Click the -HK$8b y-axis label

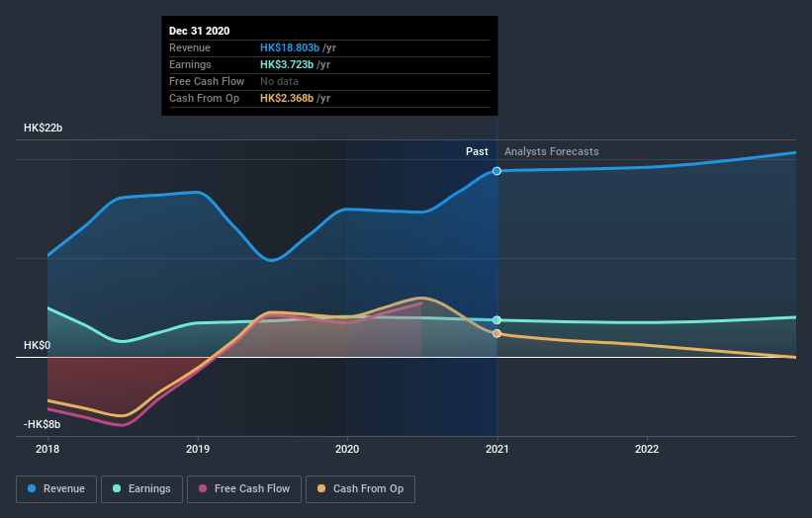(42, 424)
